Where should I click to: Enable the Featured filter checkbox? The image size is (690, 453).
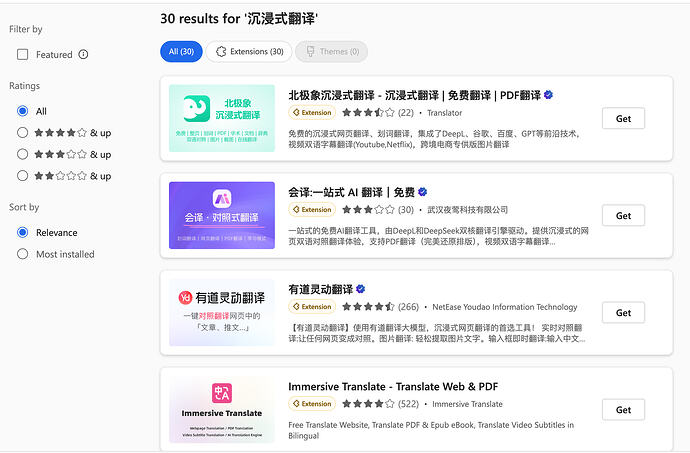[23, 54]
